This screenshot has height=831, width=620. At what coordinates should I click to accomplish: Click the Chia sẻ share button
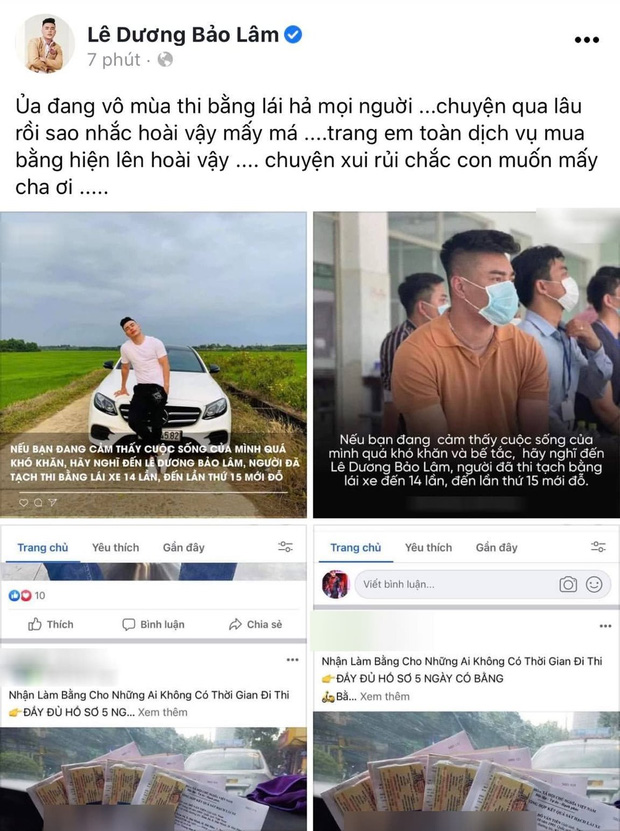click(x=255, y=624)
